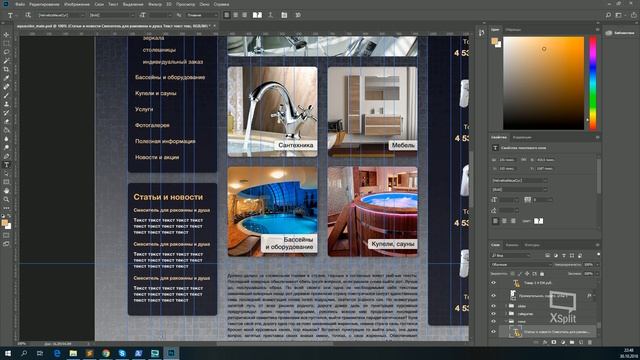Select the Path Selection tool
The width and height of the screenshot is (640, 360).
click(6, 173)
